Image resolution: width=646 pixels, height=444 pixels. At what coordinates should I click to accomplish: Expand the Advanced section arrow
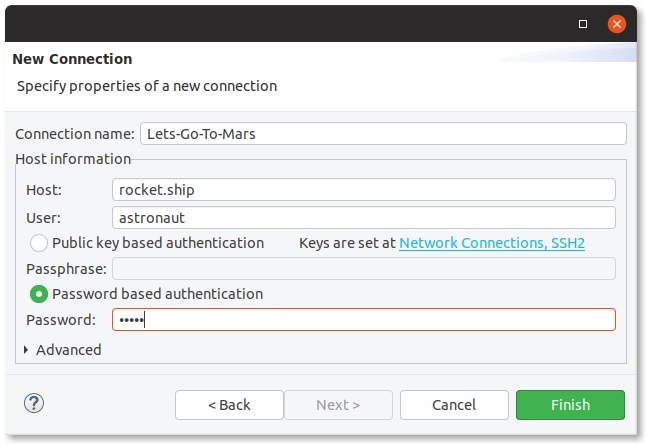click(25, 350)
